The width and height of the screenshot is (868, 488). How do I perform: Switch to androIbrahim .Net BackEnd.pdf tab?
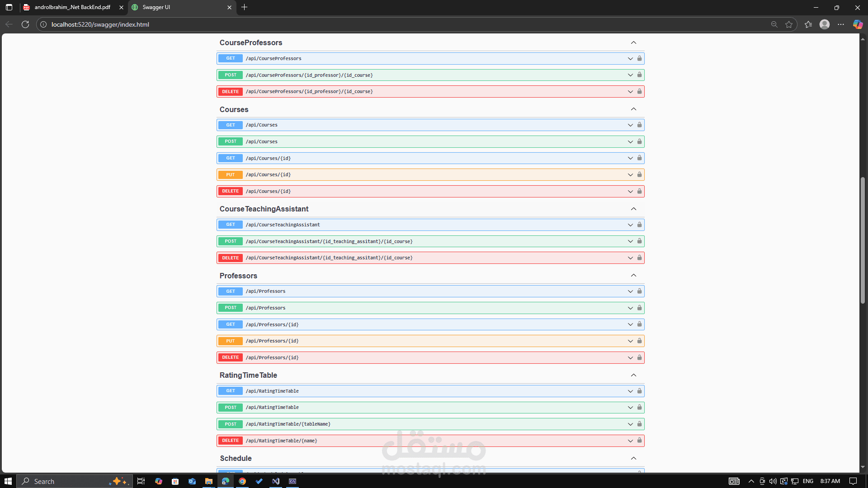pos(72,7)
